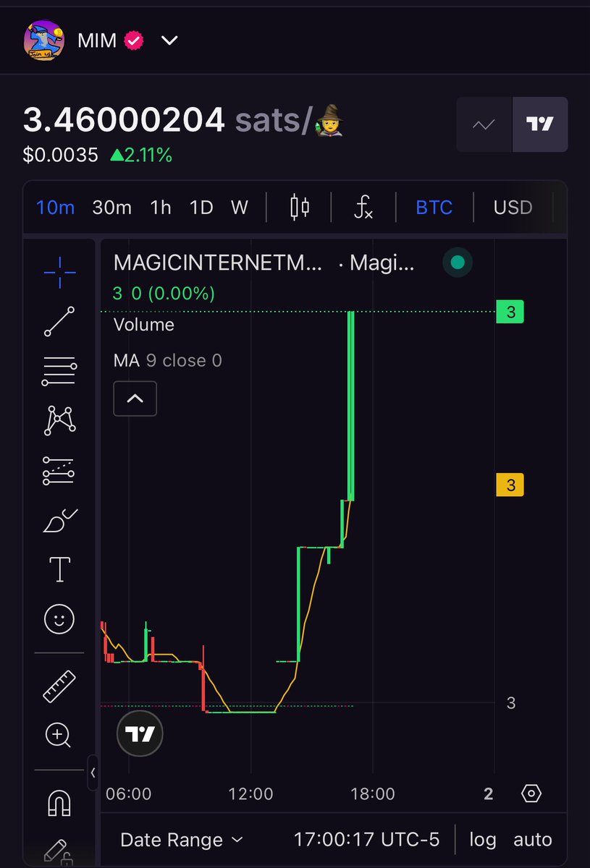Screen dimensions: 590x868
Task: Switch price denomination to USD
Action: tap(513, 208)
